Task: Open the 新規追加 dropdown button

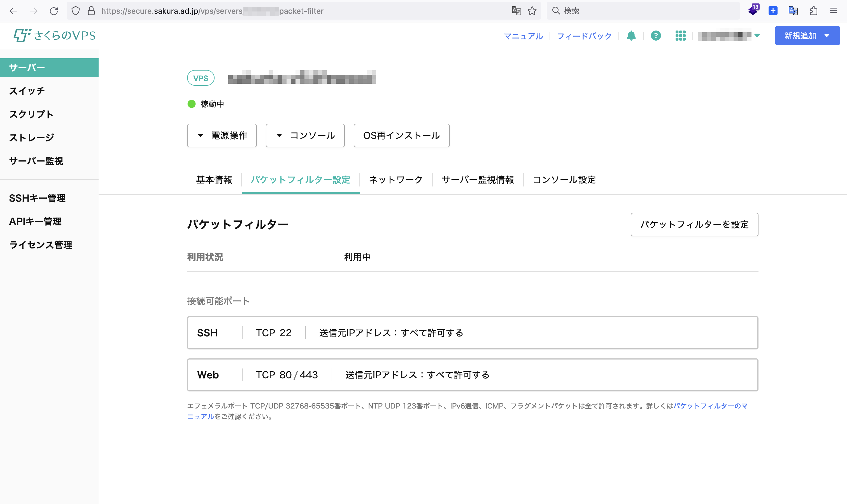Action: pos(807,36)
